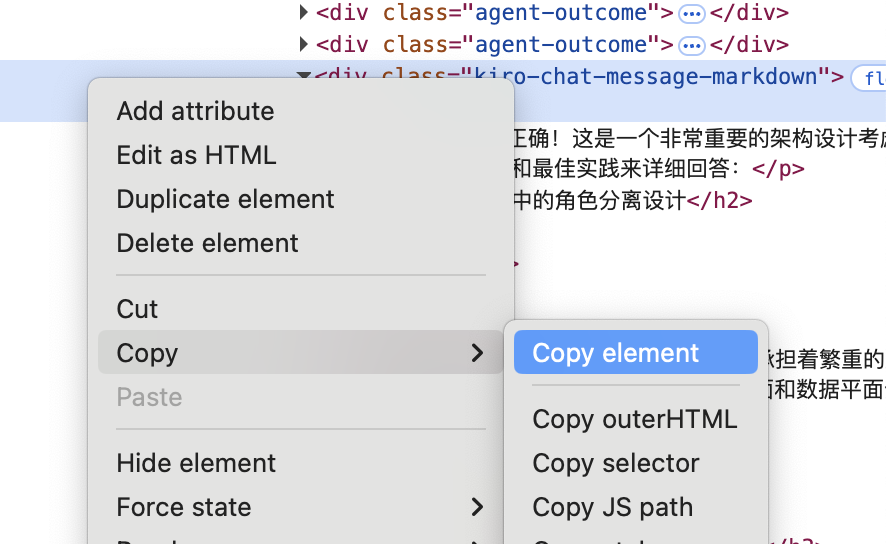
Task: Click Cut in the context menu
Action: pyautogui.click(x=137, y=309)
